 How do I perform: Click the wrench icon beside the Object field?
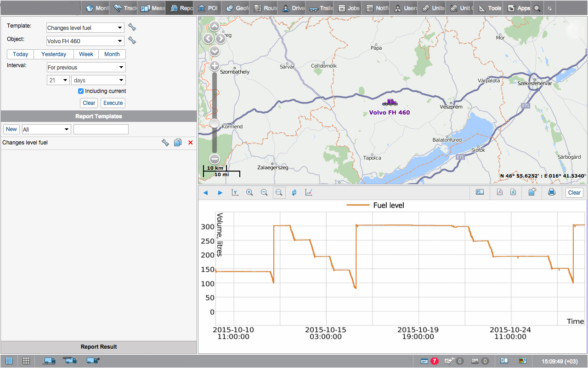(132, 40)
